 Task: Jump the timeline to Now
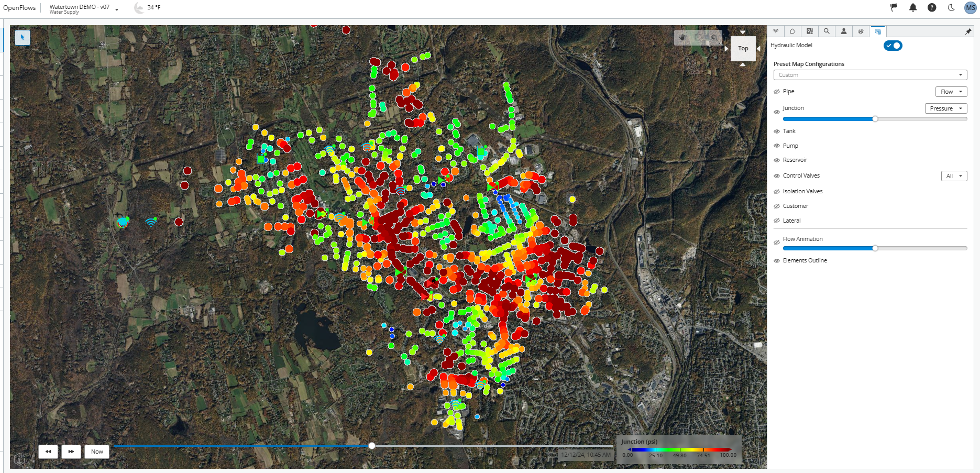97,452
